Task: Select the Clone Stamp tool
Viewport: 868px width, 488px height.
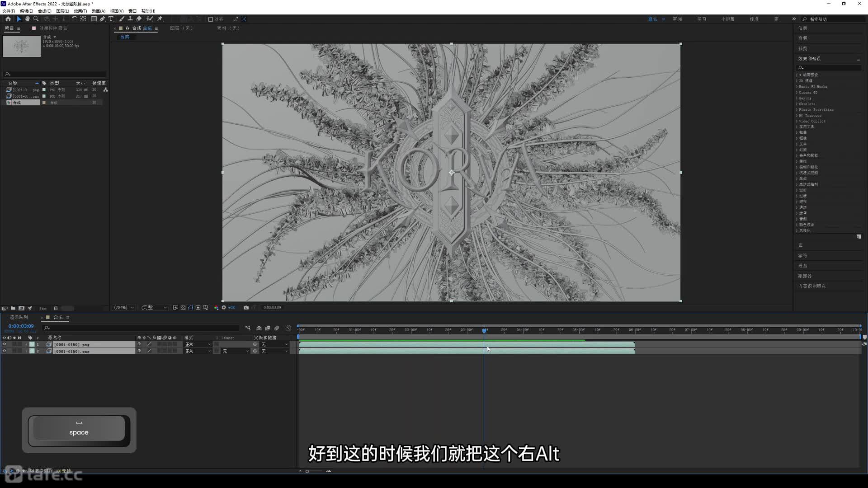Action: point(130,19)
